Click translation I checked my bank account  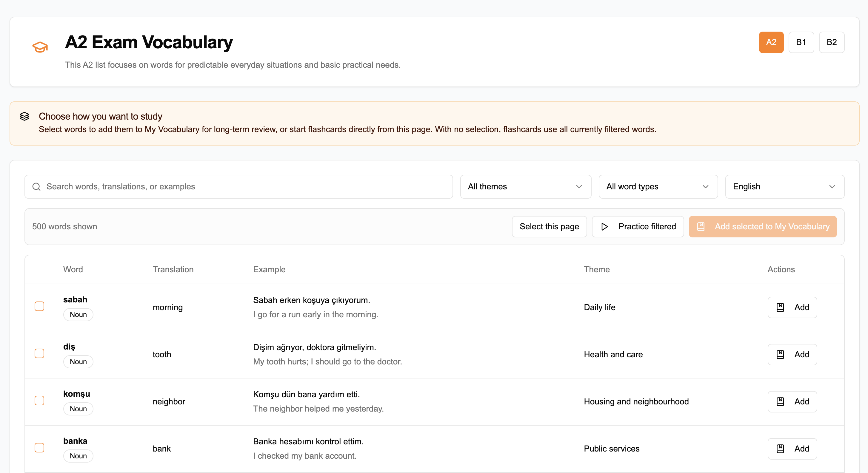pyautogui.click(x=305, y=456)
